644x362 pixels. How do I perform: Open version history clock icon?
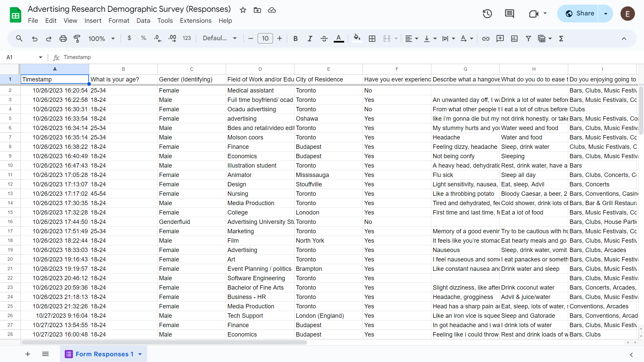click(x=487, y=13)
